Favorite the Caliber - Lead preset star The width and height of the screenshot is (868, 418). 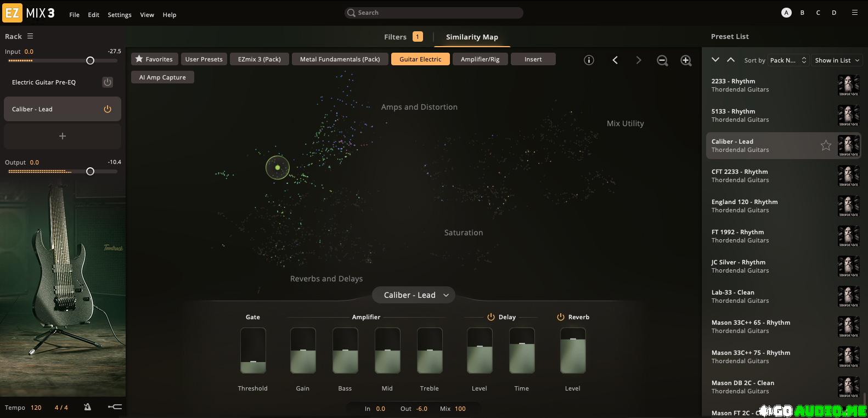pos(826,145)
